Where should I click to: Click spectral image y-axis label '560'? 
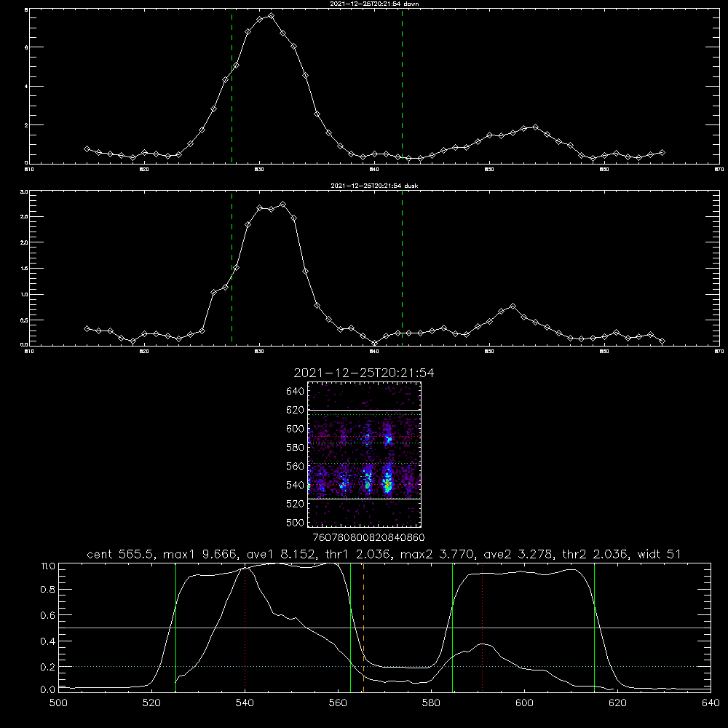click(x=295, y=466)
